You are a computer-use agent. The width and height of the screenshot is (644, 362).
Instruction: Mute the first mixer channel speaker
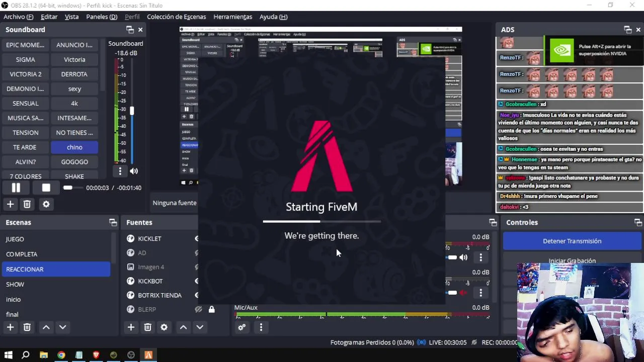(463, 257)
